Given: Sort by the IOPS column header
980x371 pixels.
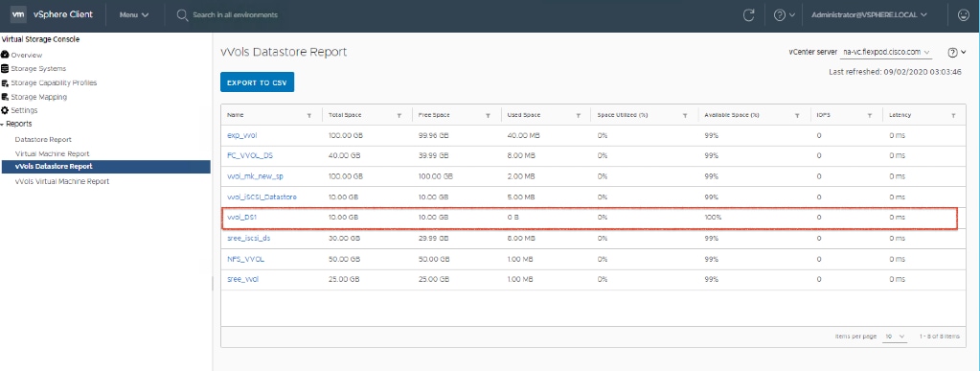Looking at the screenshot, I should click(823, 116).
